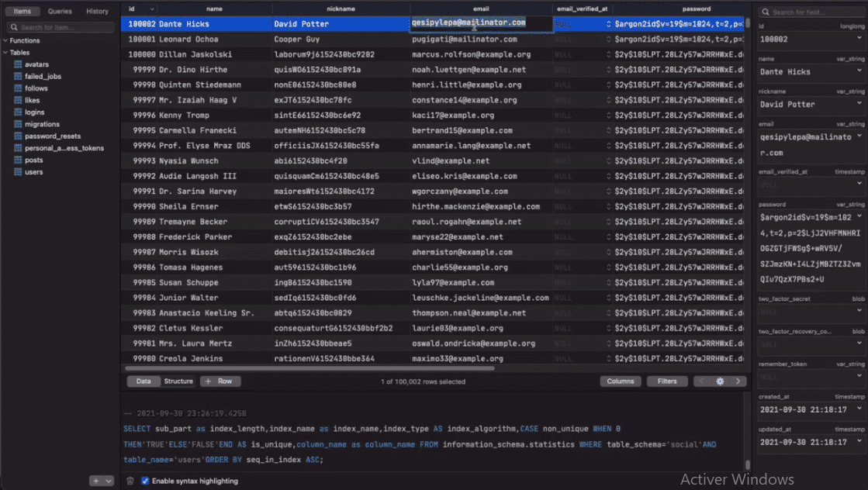Select the logins table icon
Image resolution: width=868 pixels, height=490 pixels.
[18, 112]
